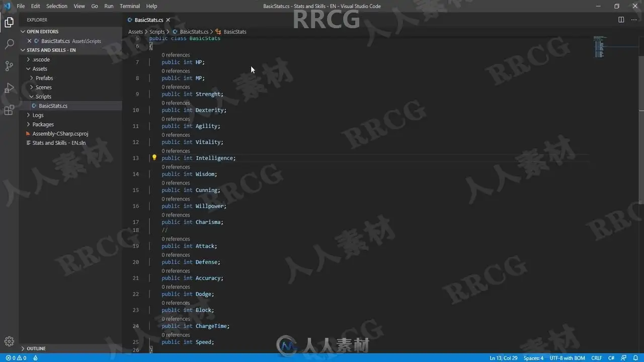Click C# language mode selector
This screenshot has width=644, height=362.
[611, 358]
